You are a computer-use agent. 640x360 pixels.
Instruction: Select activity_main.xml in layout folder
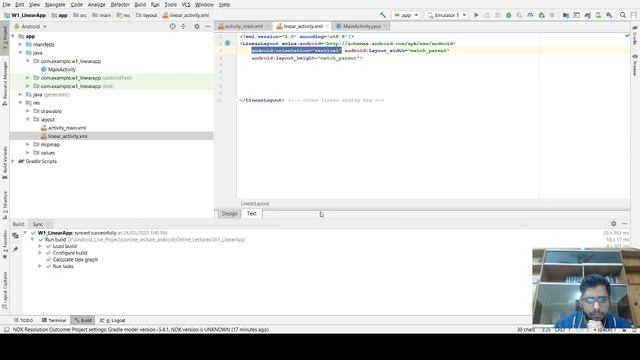67,128
